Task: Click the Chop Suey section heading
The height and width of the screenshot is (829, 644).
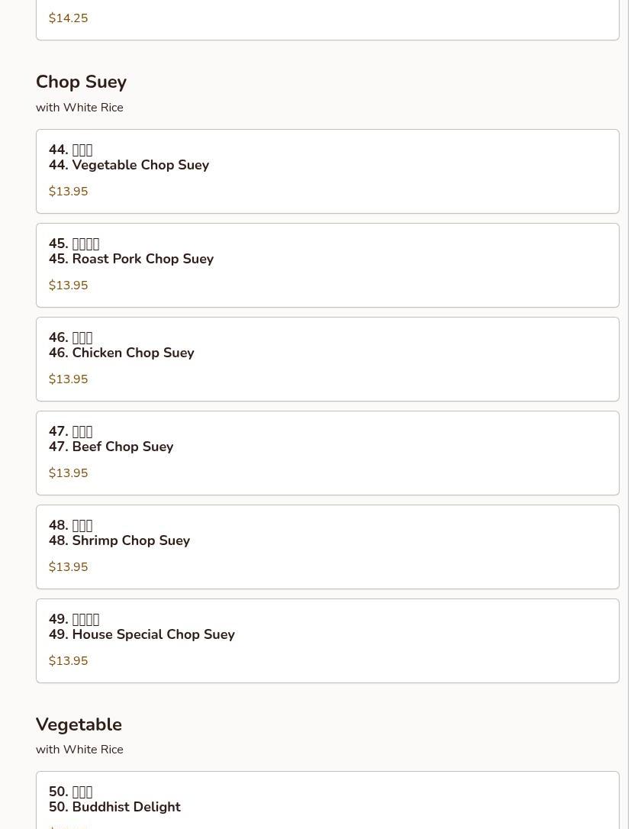Action: pyautogui.click(x=82, y=82)
